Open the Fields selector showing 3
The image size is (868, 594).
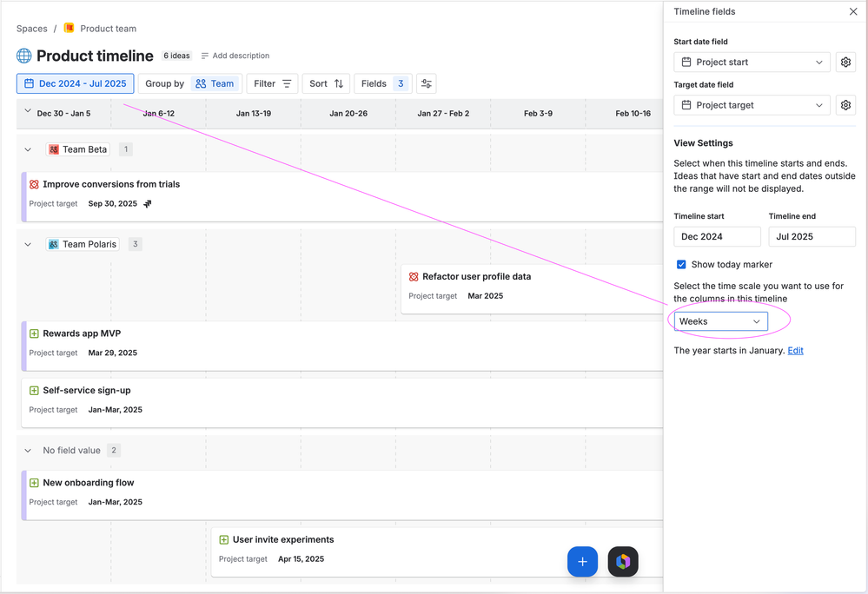(x=383, y=83)
